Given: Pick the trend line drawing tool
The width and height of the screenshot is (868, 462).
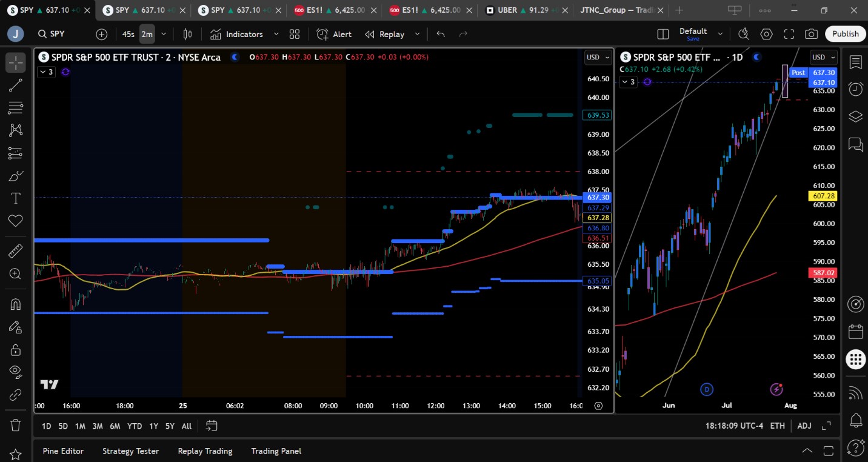Looking at the screenshot, I should (16, 85).
